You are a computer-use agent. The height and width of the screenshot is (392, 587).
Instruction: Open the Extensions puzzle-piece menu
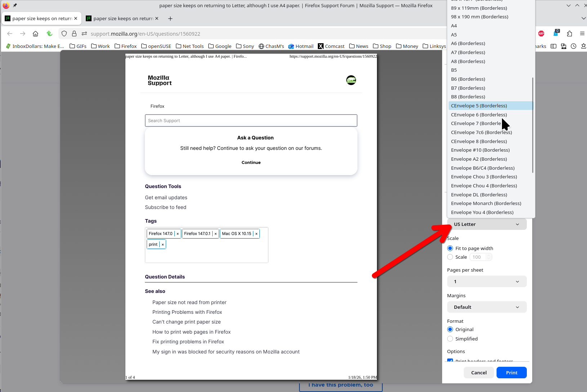point(569,34)
